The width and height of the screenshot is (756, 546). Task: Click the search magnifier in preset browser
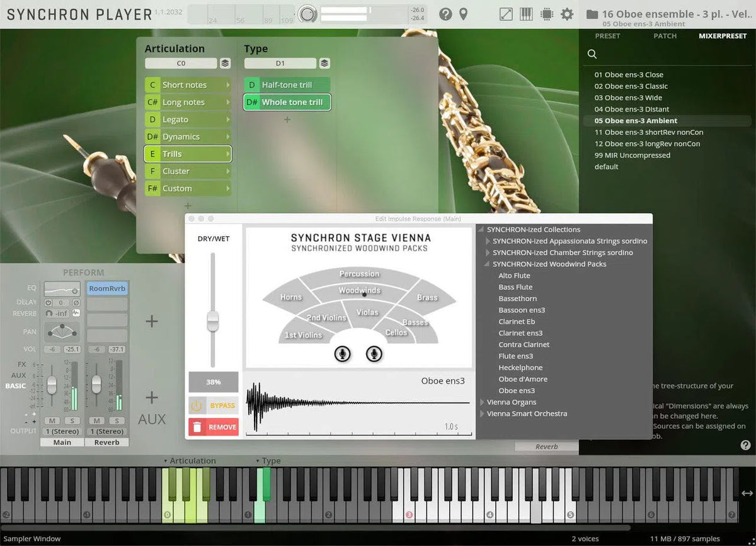(x=592, y=54)
